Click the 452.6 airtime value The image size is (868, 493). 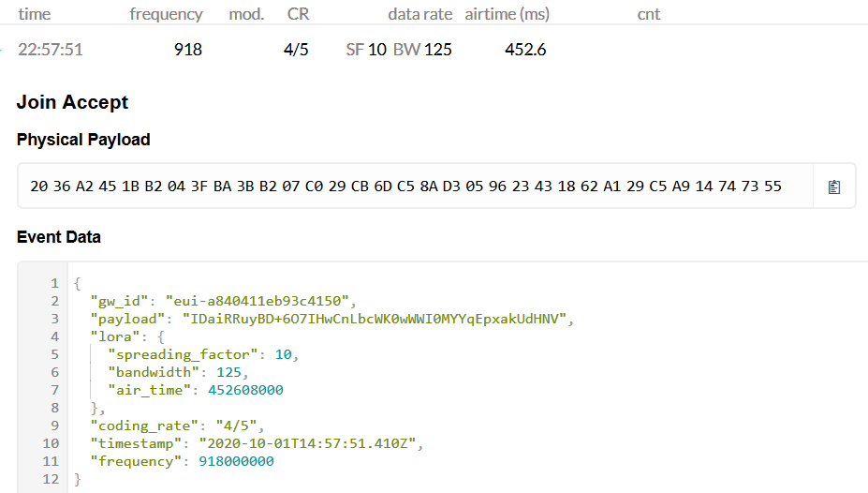pos(525,50)
